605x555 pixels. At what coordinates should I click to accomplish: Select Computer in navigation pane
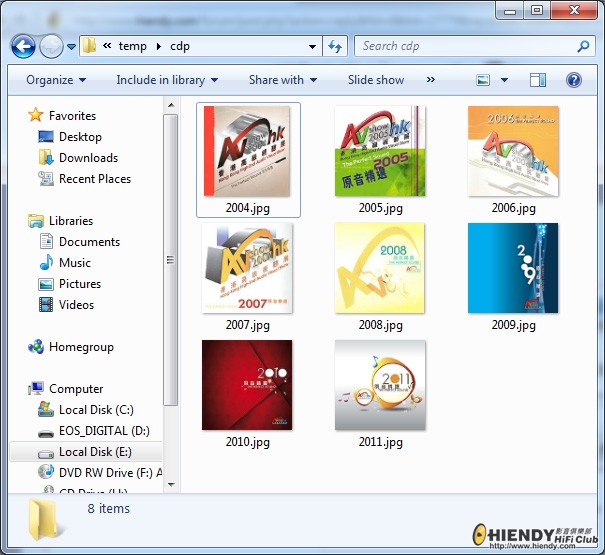[76, 389]
